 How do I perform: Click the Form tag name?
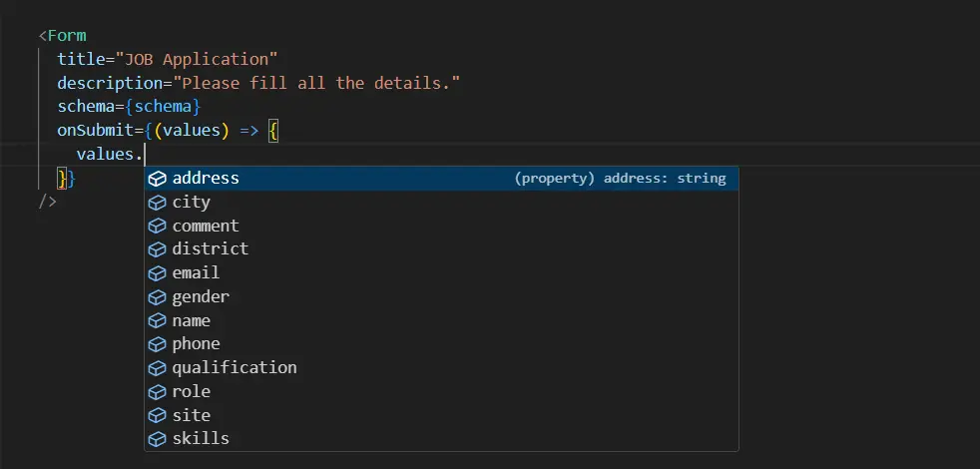click(x=67, y=36)
